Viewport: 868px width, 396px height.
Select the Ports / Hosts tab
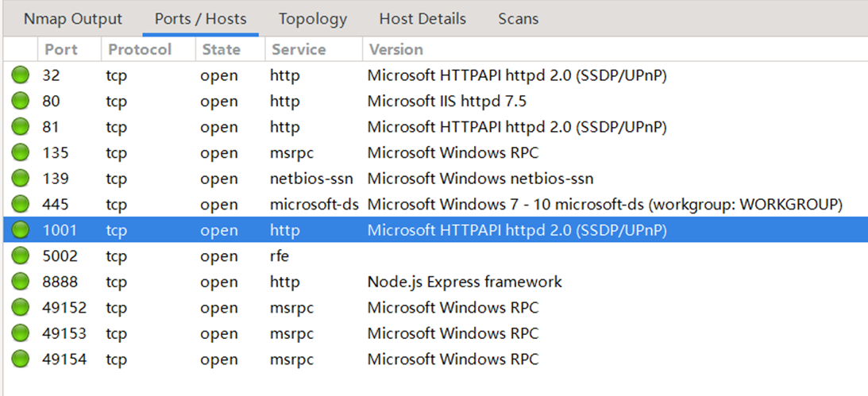pos(200,18)
